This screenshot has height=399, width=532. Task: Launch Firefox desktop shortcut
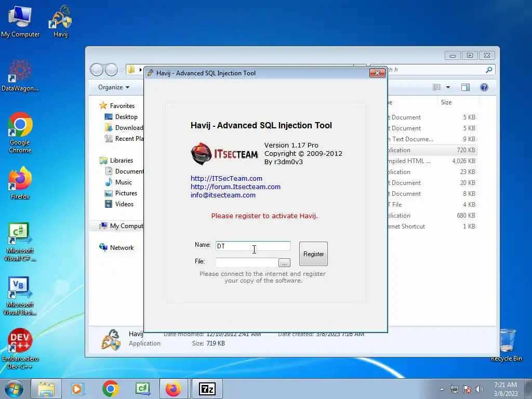[x=20, y=183]
